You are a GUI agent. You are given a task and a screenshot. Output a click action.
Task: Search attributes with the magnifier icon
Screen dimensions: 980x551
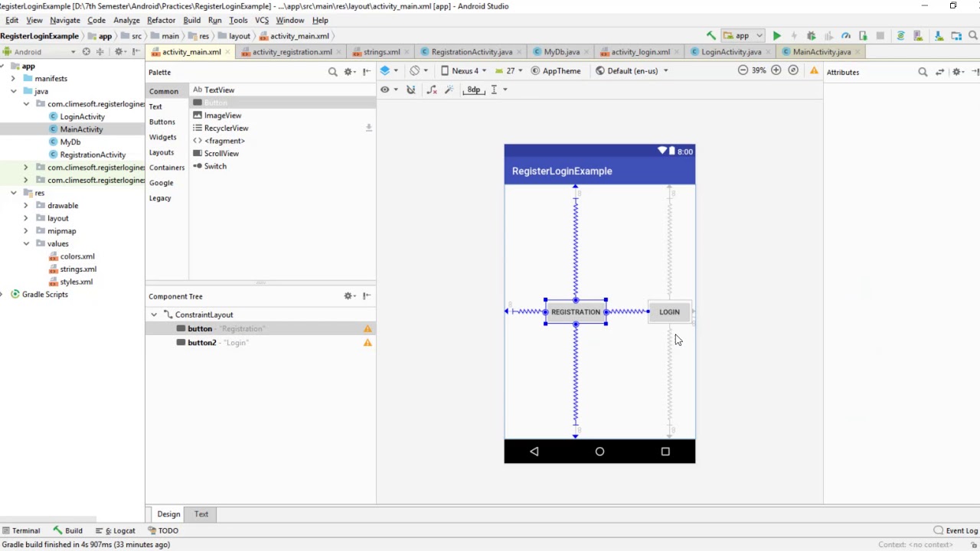(x=923, y=72)
